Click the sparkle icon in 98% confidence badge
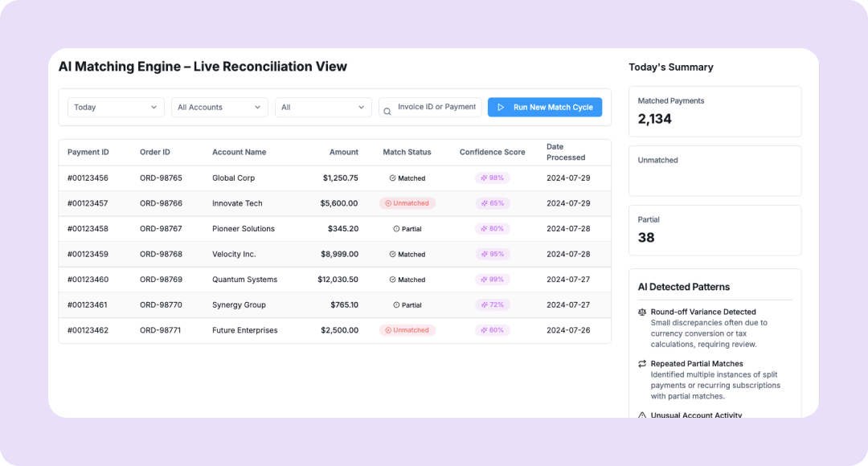The width and height of the screenshot is (868, 466). pyautogui.click(x=485, y=178)
